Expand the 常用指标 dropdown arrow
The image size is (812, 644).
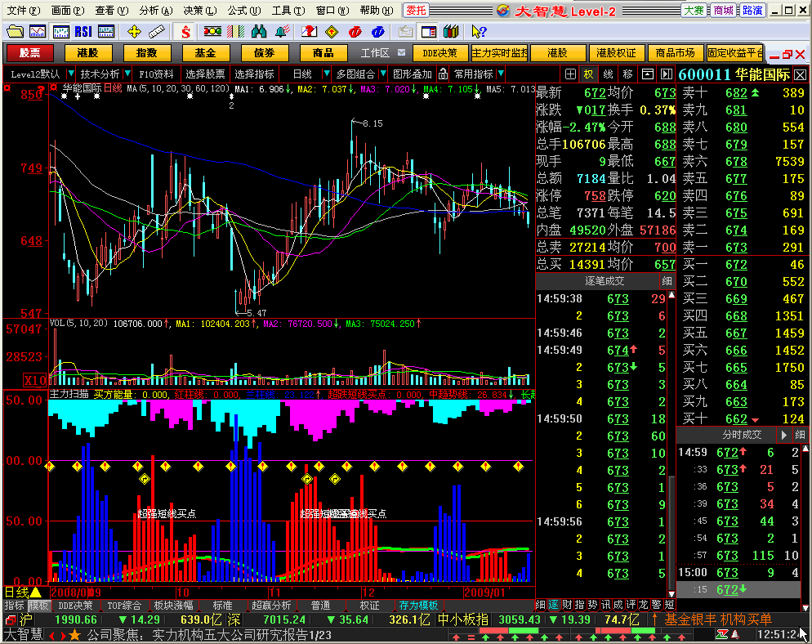(501, 74)
